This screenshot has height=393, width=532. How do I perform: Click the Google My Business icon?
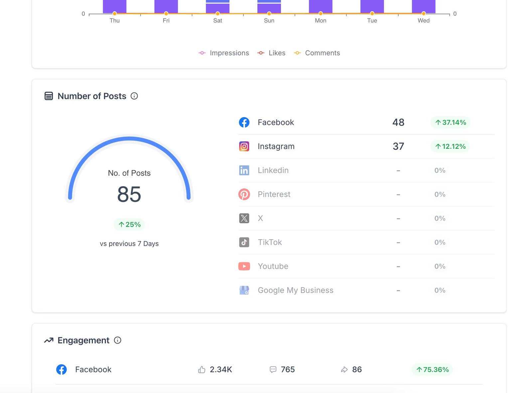click(244, 290)
